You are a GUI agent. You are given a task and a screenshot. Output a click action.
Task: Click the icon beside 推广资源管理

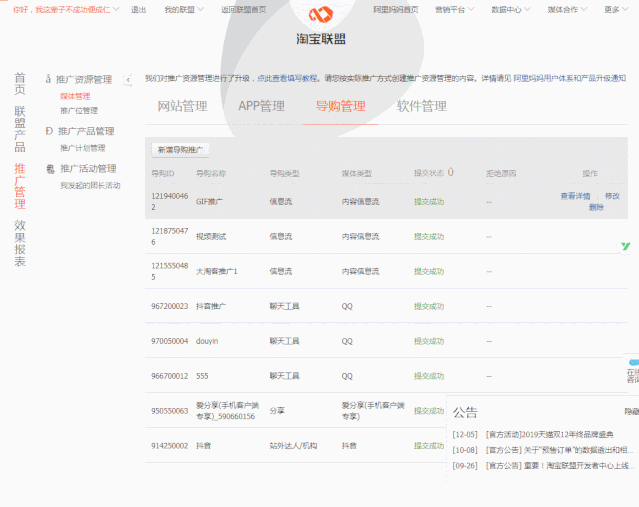(48, 79)
